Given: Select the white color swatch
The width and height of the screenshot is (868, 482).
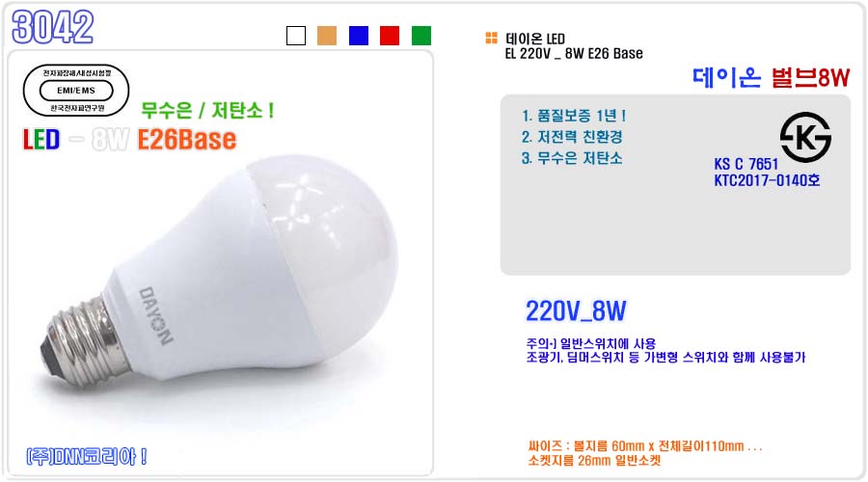Looking at the screenshot, I should 296,36.
